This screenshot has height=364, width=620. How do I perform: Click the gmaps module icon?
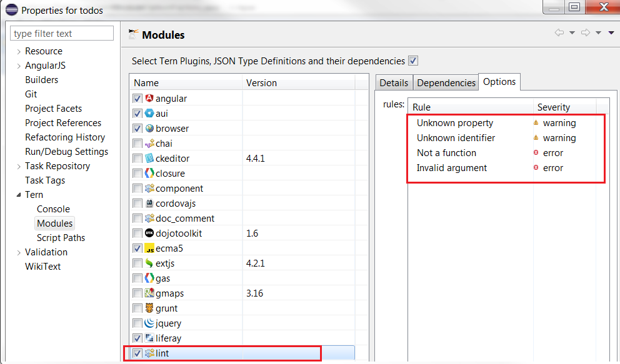(x=149, y=293)
